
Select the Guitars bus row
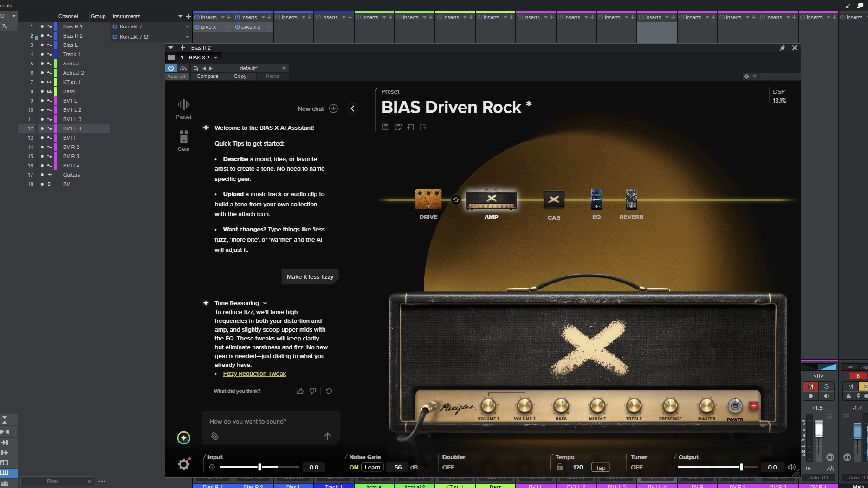click(64, 175)
